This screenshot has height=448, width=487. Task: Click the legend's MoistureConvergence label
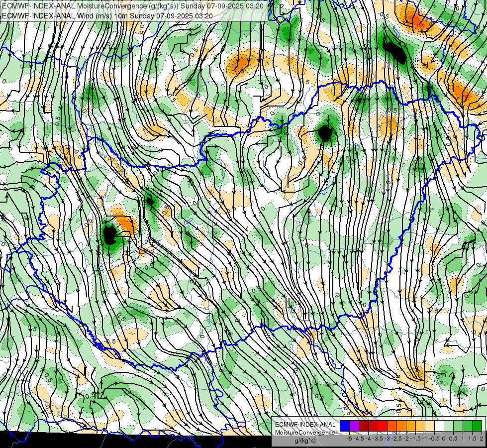tap(305, 433)
